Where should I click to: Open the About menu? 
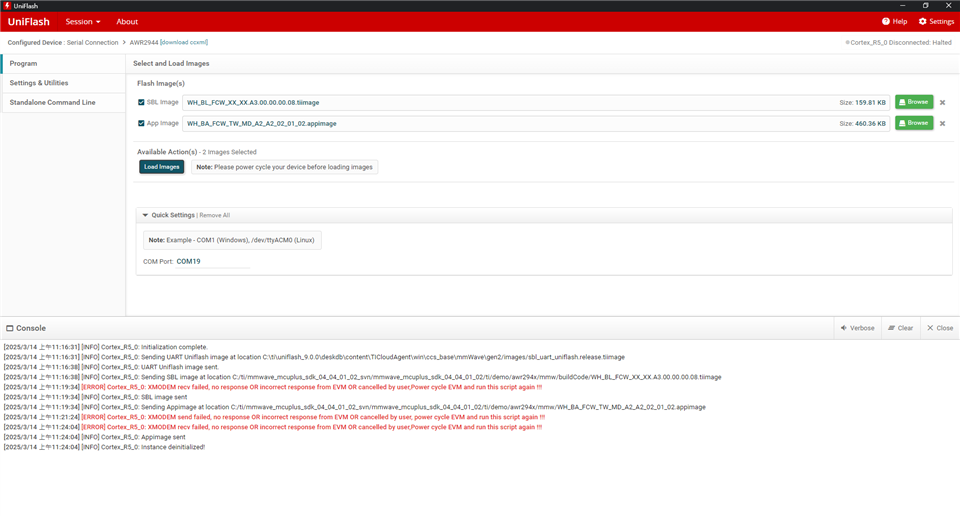[x=127, y=21]
